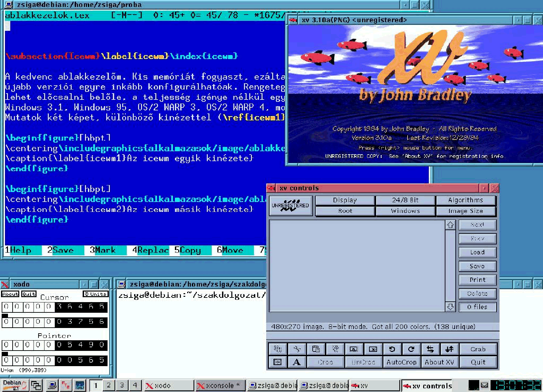Viewport: 543px width, 392px height.
Task: Click the xv splash image with fish
Action: (415, 94)
